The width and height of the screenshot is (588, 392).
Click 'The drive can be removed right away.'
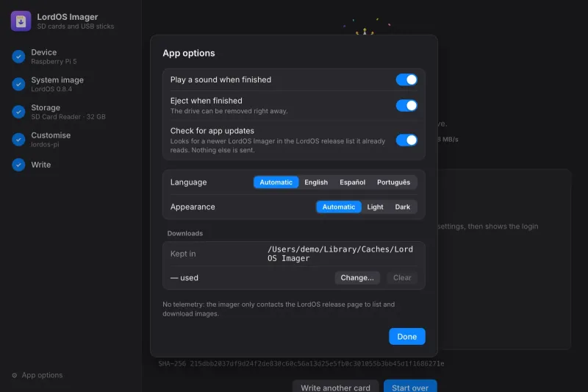pos(229,111)
